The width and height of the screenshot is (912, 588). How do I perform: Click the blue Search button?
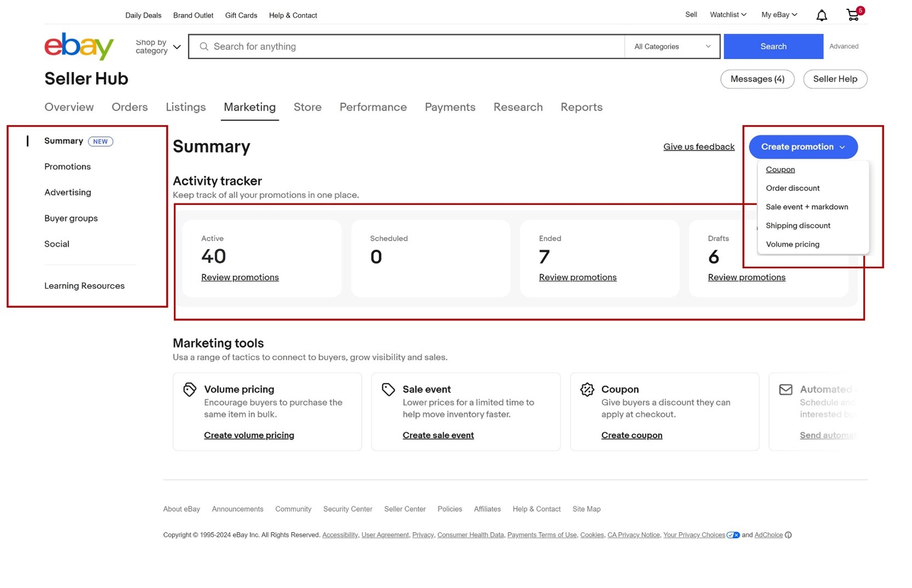(773, 47)
